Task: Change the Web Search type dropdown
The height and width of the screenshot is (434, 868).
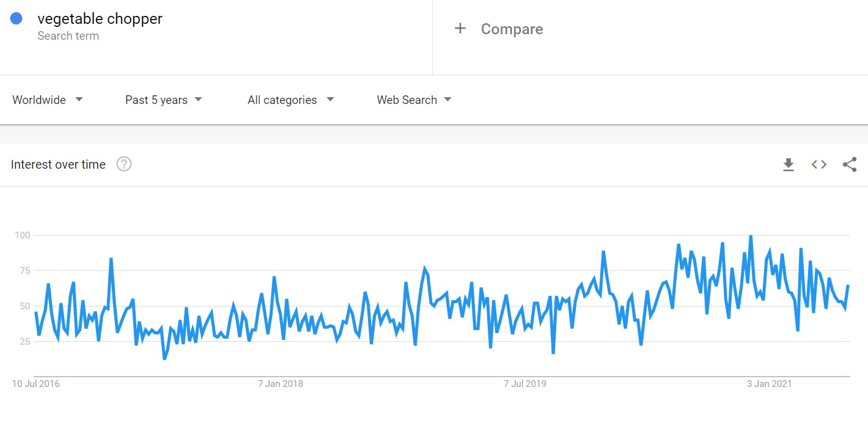Action: 414,100
